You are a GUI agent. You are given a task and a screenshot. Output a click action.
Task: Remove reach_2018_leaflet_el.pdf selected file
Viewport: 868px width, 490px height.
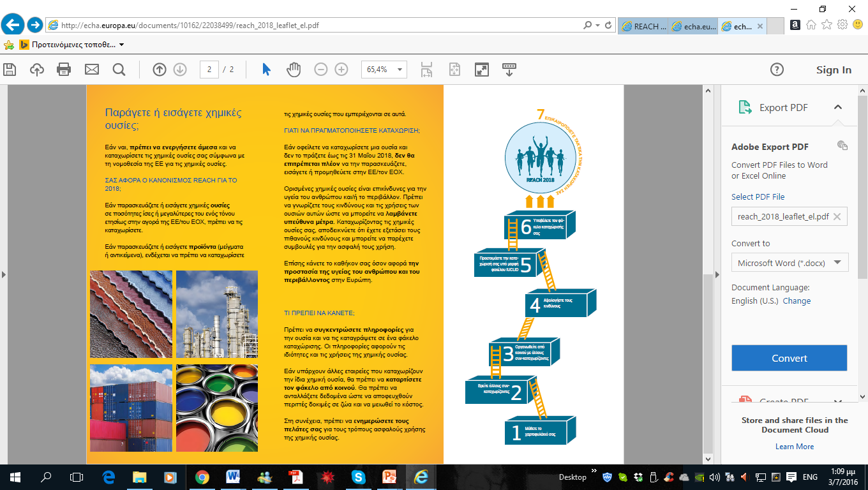(837, 216)
